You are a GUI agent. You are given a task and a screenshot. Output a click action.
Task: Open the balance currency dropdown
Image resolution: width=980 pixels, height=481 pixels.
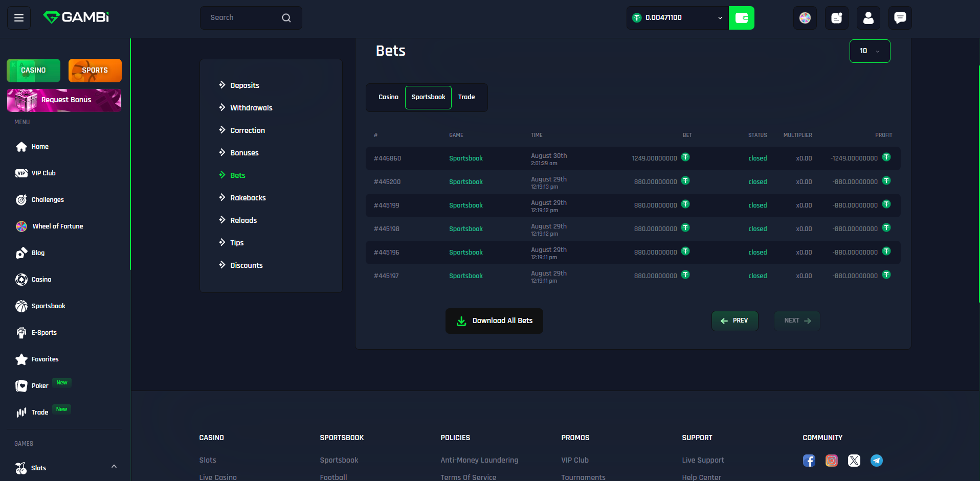[x=678, y=18]
